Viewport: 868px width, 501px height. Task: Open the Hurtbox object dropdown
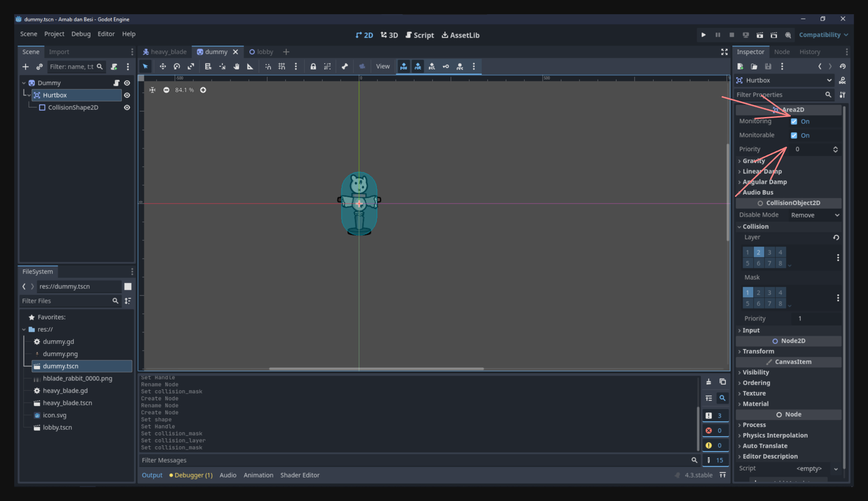(x=784, y=81)
